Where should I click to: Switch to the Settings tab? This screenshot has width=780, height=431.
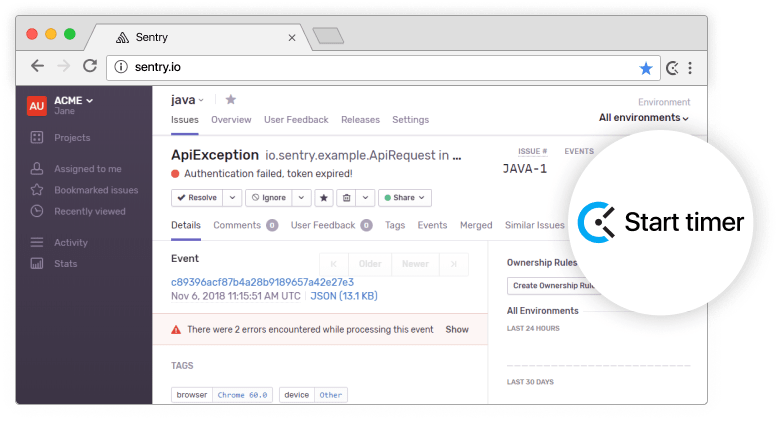pos(410,120)
